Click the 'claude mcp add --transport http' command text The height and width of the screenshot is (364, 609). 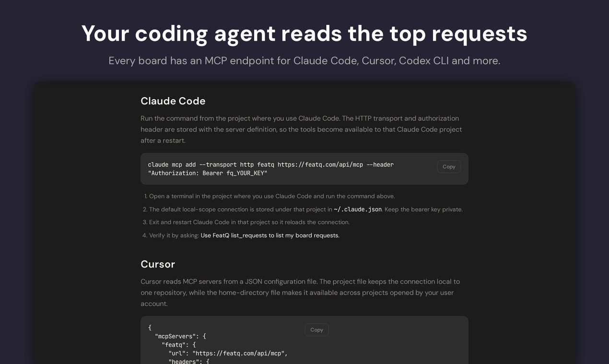click(x=271, y=165)
